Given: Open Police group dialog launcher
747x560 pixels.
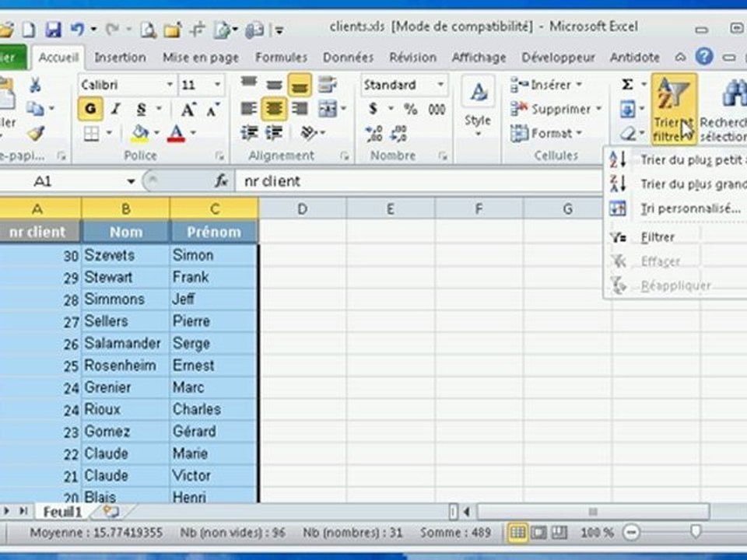Looking at the screenshot, I should pyautogui.click(x=219, y=156).
